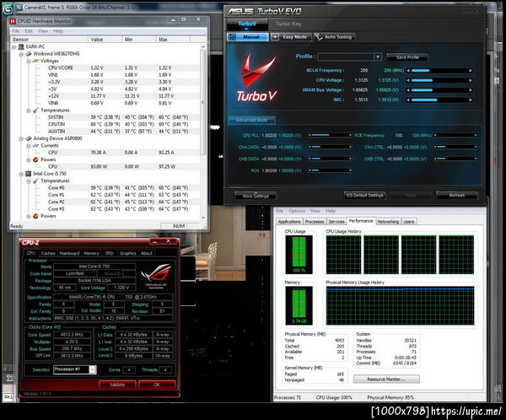Click the CPU VCORE row in HWMonitor
Screen dimensions: 506x420
coord(105,67)
